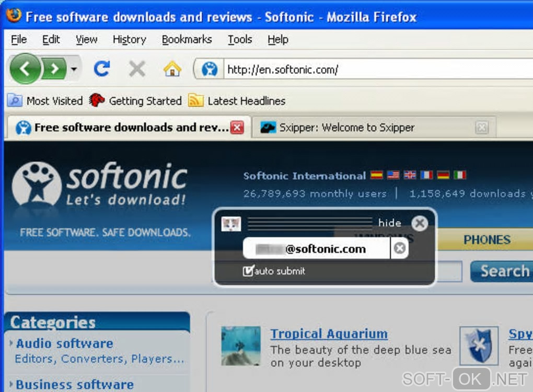533x392 pixels.
Task: Open the File menu
Action: (19, 39)
